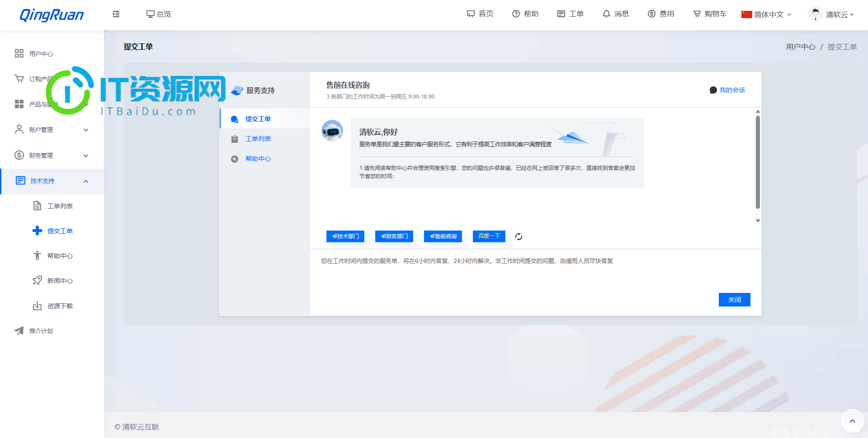Click the 产品与服务 tiles icon in sidebar
Viewport: 868px width, 438px height.
click(19, 104)
